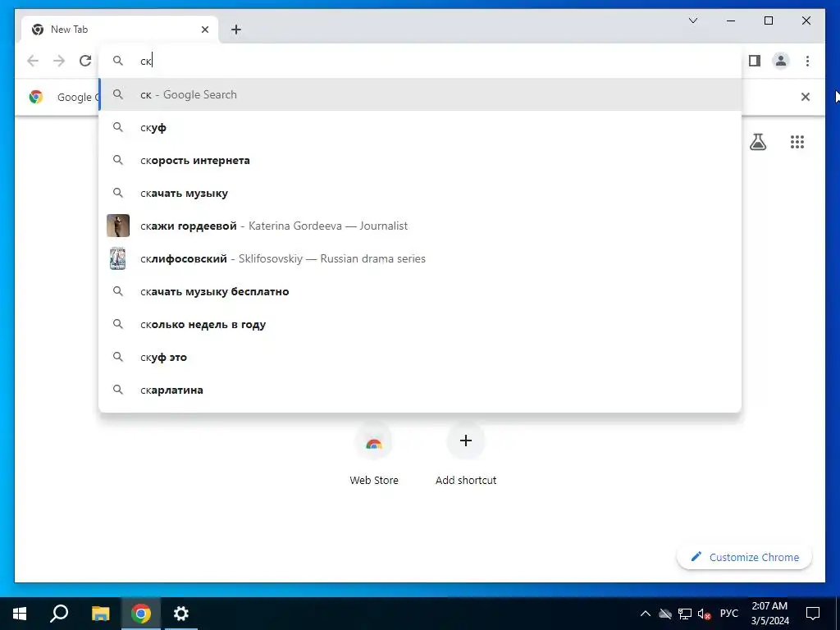Click the muted volume tray icon

704,614
